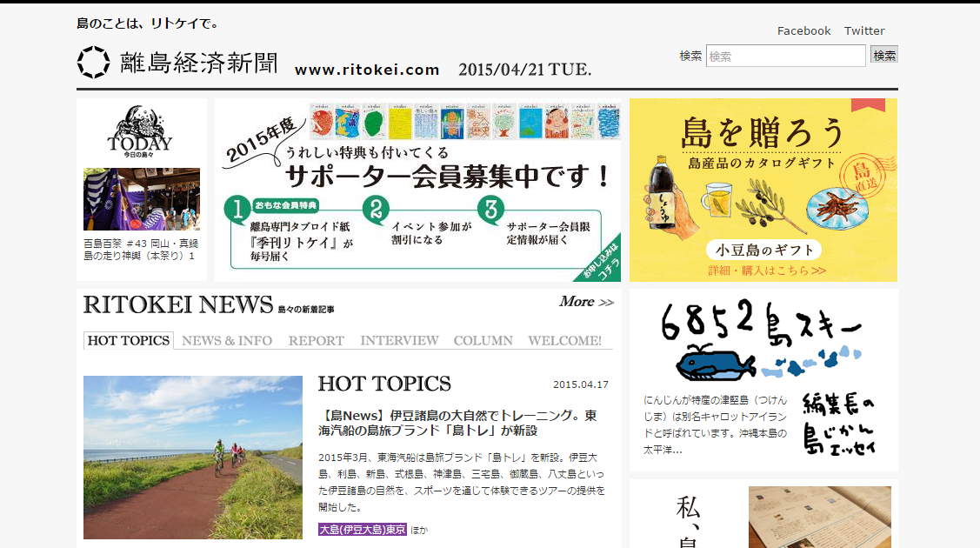980x548 pixels.
Task: Open 百島百祭 #43 岡山・真鍋島 article link
Action: 141,250
